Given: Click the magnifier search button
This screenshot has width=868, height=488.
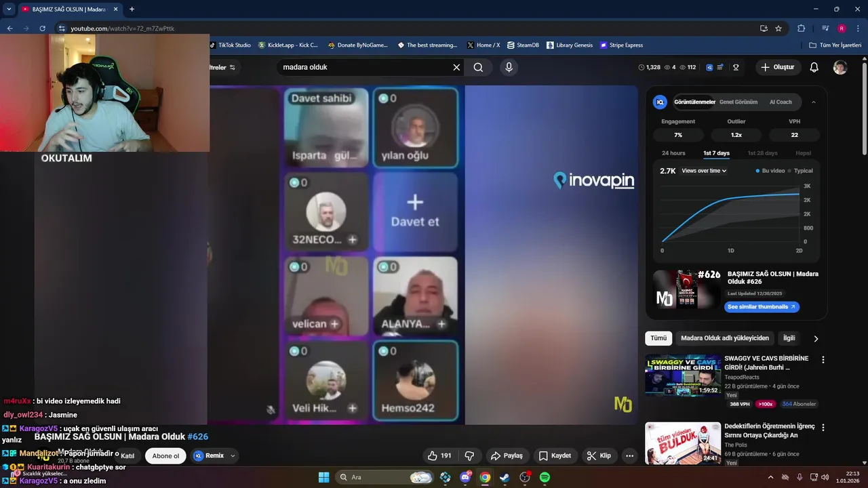Looking at the screenshot, I should (478, 67).
